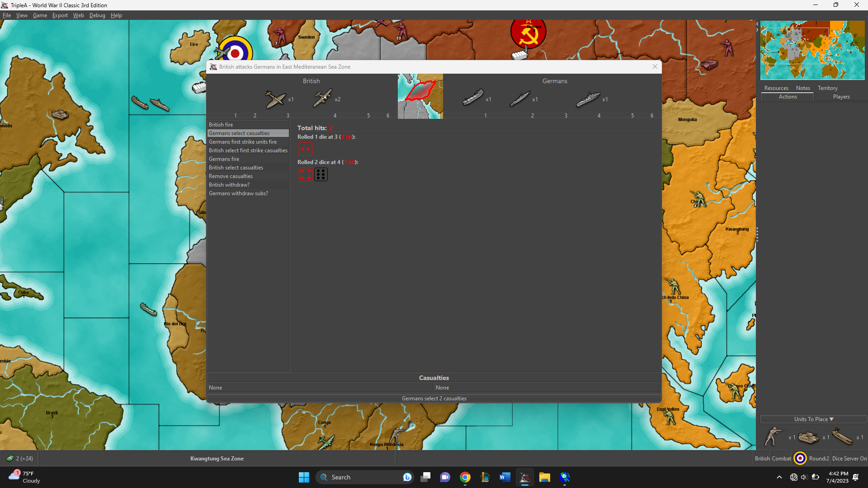Click the infantry figure under Units To Place
868x488 pixels.
[774, 436]
